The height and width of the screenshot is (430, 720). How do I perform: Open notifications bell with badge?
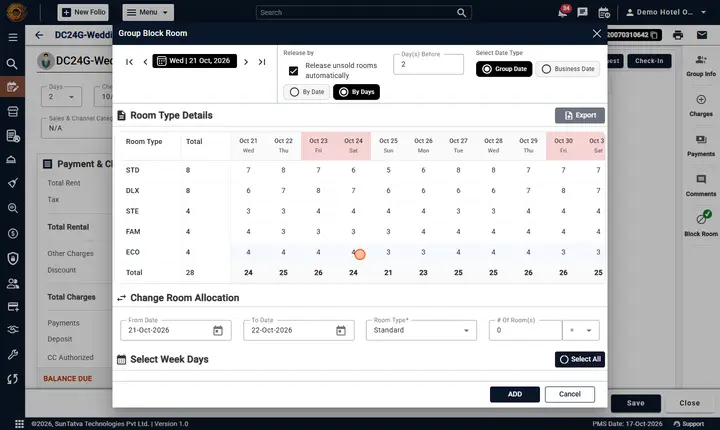coord(563,12)
